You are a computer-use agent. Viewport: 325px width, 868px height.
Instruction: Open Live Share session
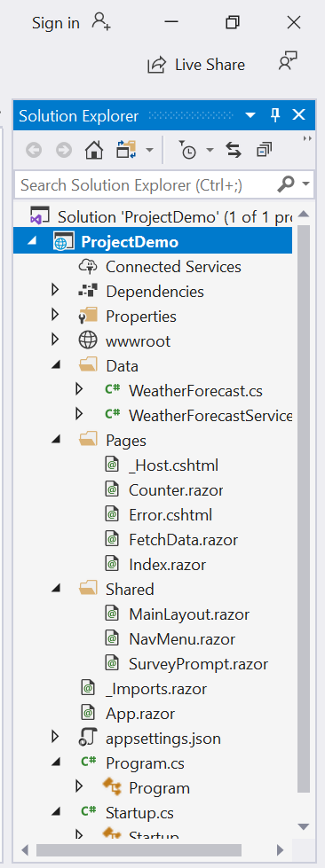[195, 65]
